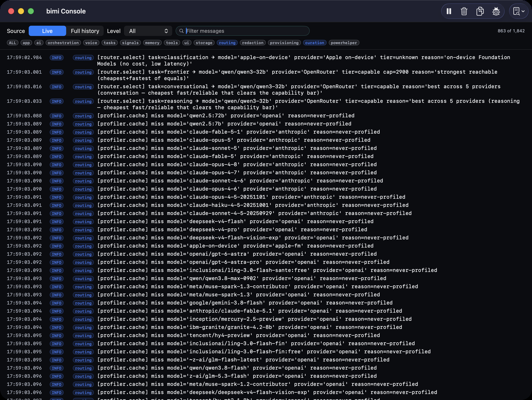532x400 pixels.
Task: Switch Source to Live
Action: (47, 31)
